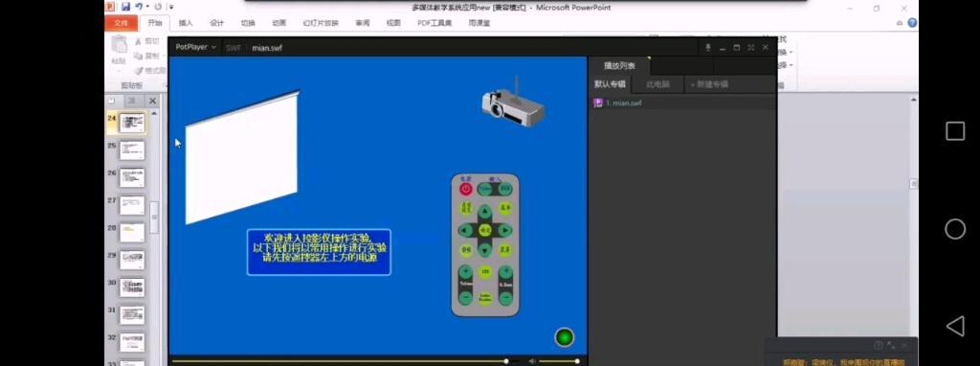Click the Redo icon in the PowerPoint quick access toolbar
Image resolution: width=980 pixels, height=366 pixels.
(158, 7)
